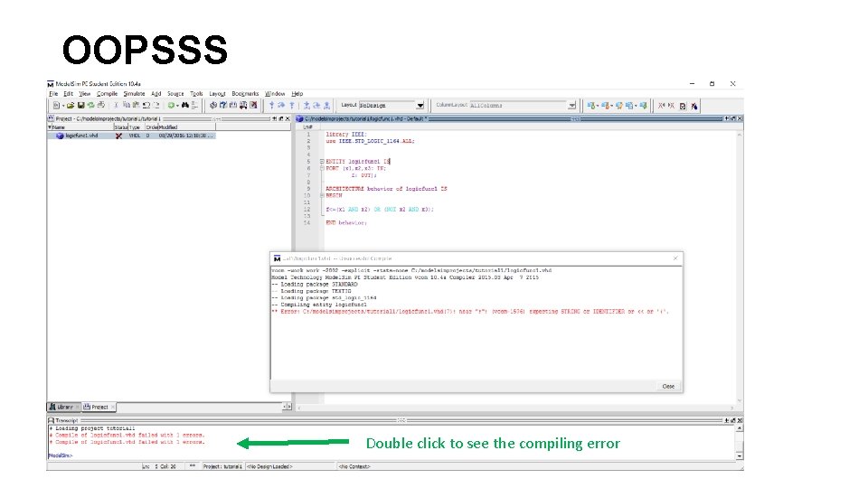Image resolution: width=868 pixels, height=488 pixels.
Task: Click the Open folder toolbar icon
Action: pos(71,105)
